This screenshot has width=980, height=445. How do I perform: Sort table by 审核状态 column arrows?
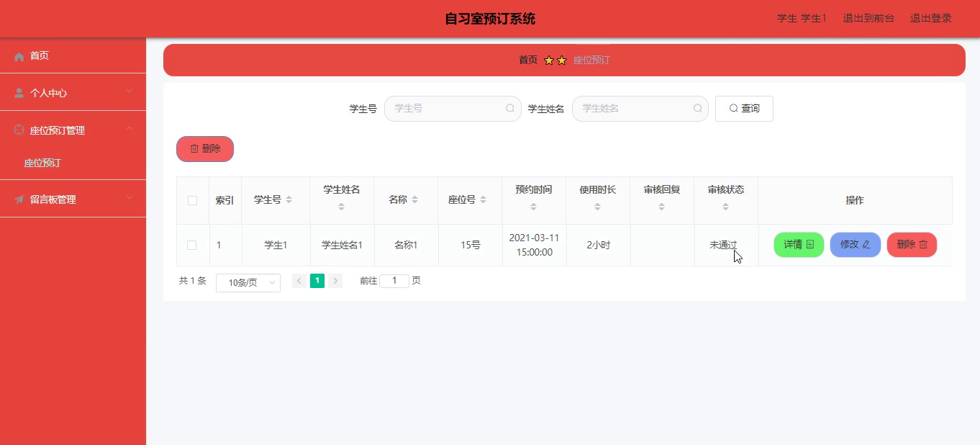pos(725,207)
